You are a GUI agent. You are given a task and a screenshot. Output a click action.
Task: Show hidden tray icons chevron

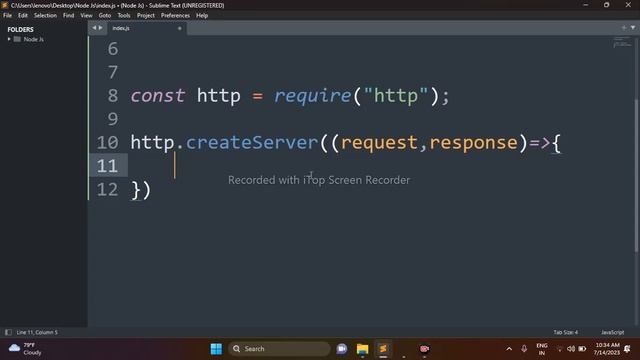(509, 349)
